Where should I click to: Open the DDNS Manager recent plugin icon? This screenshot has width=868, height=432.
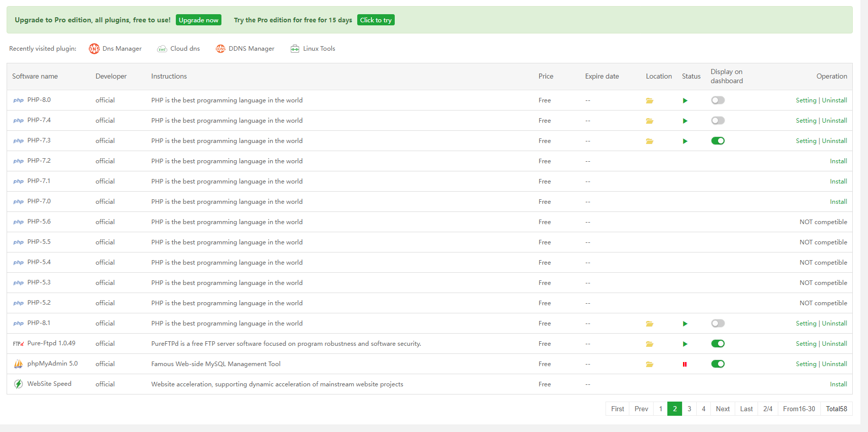coord(220,49)
